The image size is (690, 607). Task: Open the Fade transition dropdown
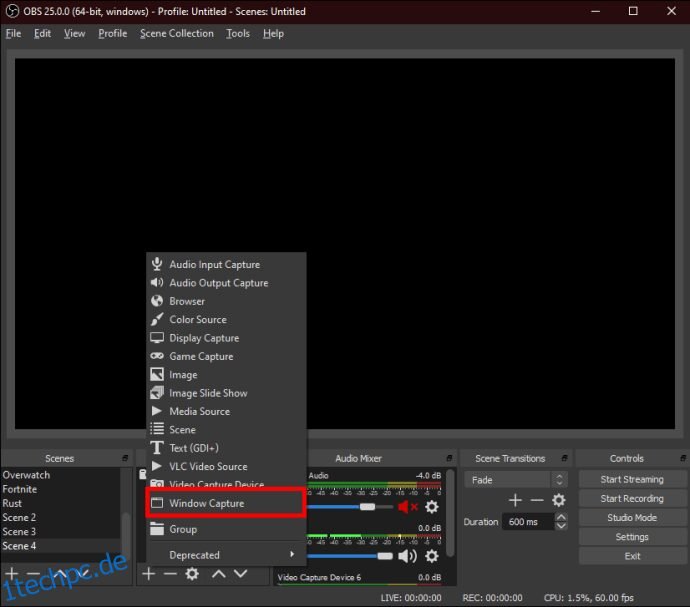click(515, 480)
